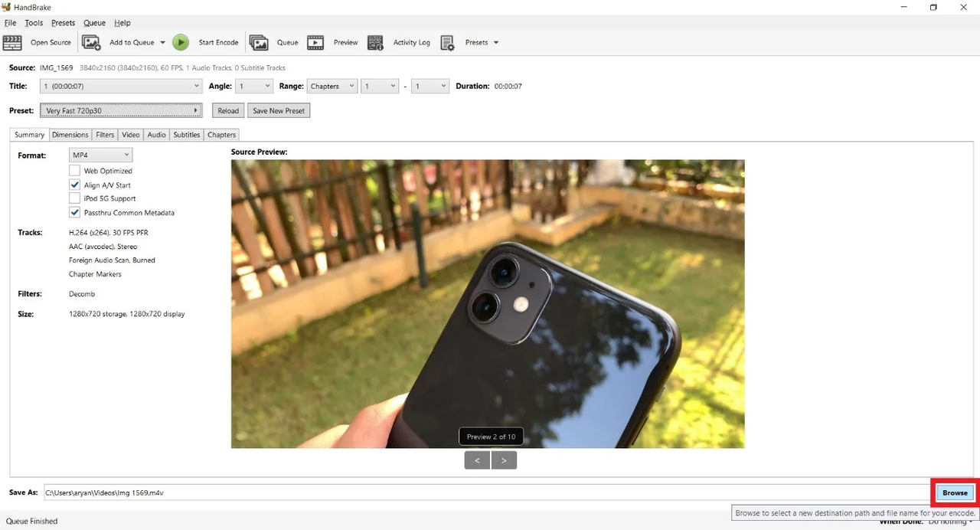Click the Browse button for destination
This screenshot has width=980, height=530.
(x=955, y=492)
